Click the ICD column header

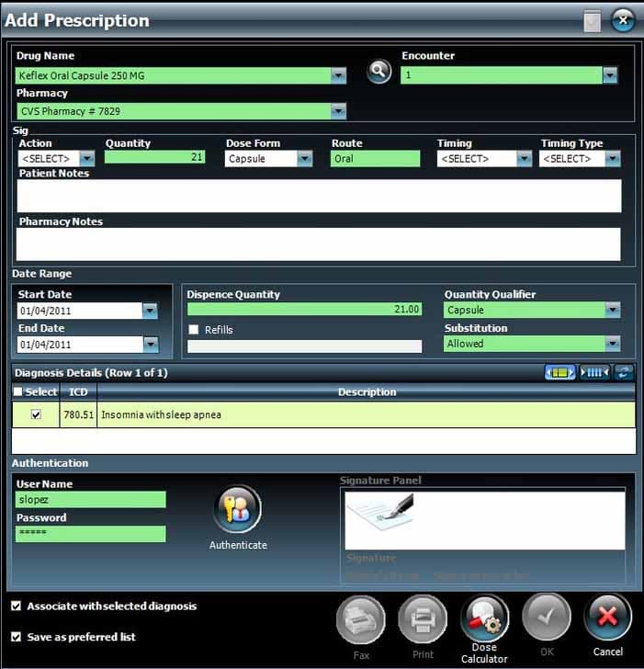point(78,391)
